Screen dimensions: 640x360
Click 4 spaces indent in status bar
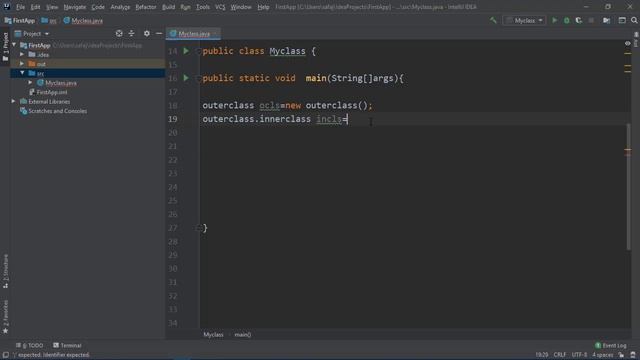[x=602, y=355]
